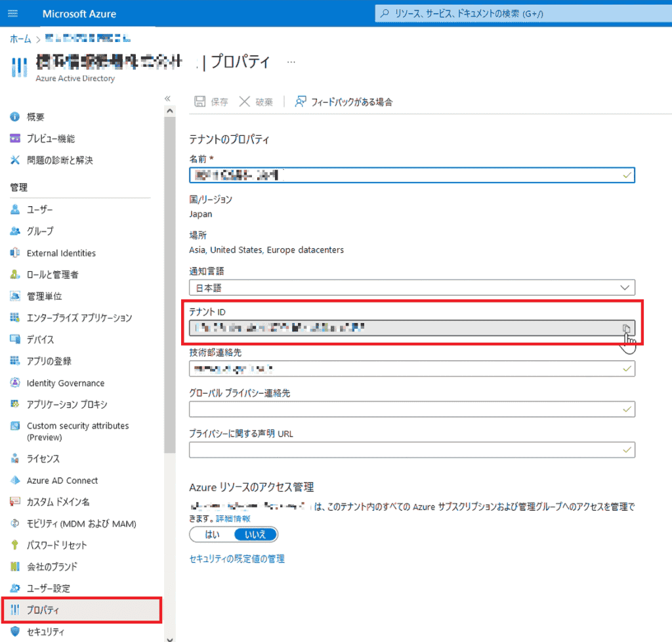Click the ライセンス icon
This screenshot has height=642, width=672.
point(15,459)
